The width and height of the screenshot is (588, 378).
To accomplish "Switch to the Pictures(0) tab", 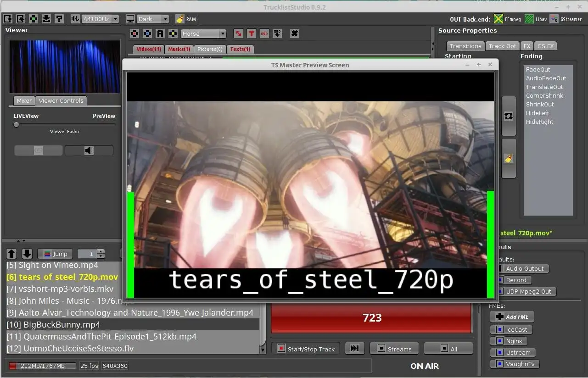I will [210, 49].
